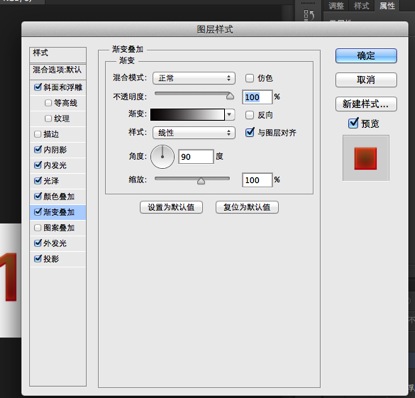This screenshot has height=398, width=415.
Task: Select 混合选项:默认 in the list
Action: click(58, 70)
